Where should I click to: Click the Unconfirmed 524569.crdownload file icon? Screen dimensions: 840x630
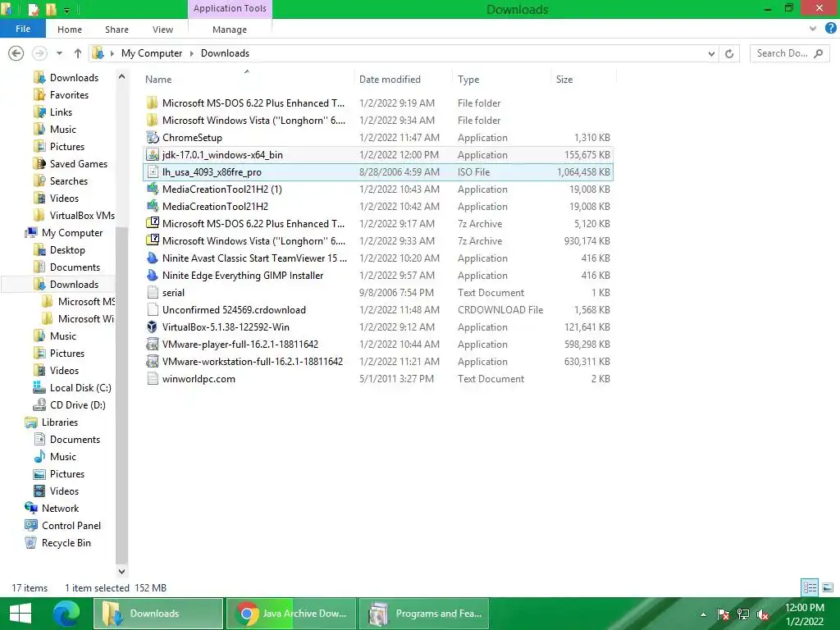(x=153, y=309)
